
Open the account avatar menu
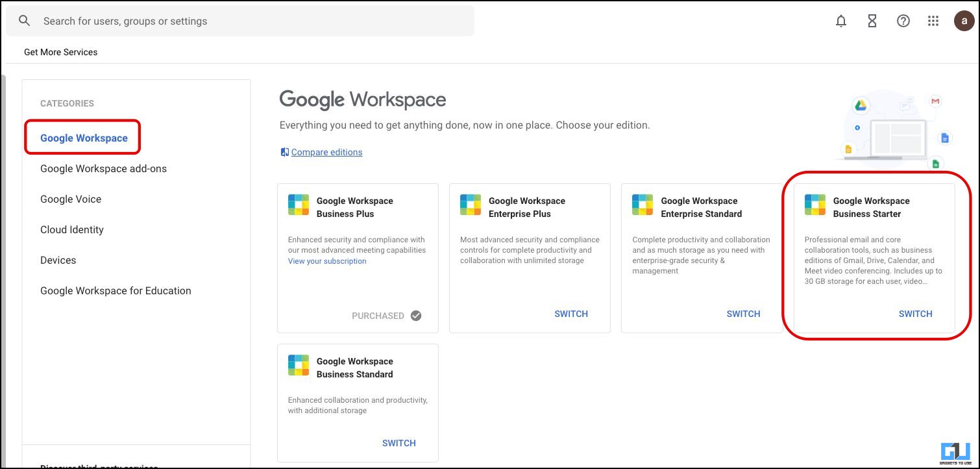(x=964, y=20)
